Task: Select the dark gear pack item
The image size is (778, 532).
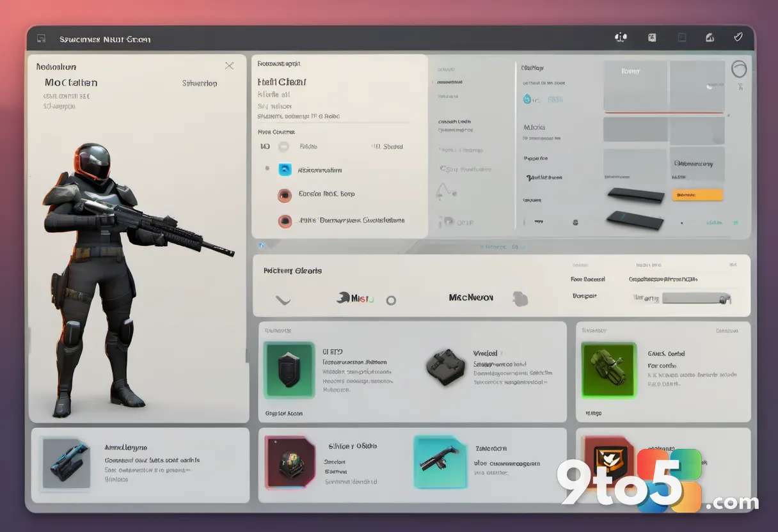Action: coord(445,367)
